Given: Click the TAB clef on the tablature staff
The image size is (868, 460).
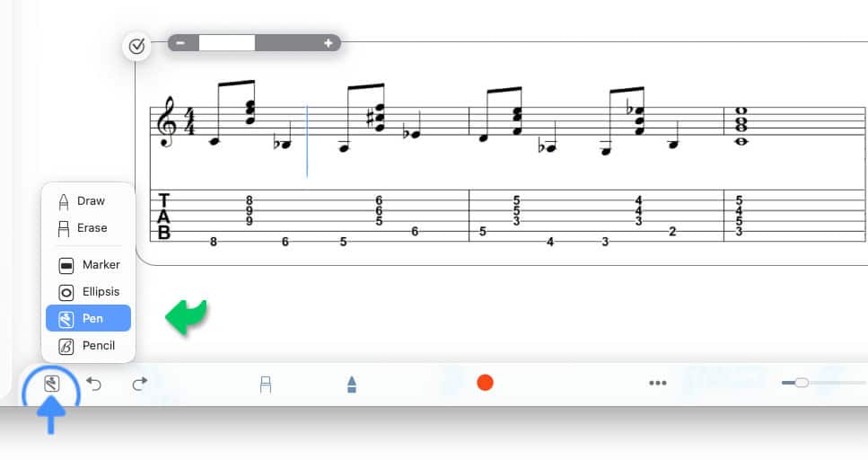Looking at the screenshot, I should click(x=164, y=217).
